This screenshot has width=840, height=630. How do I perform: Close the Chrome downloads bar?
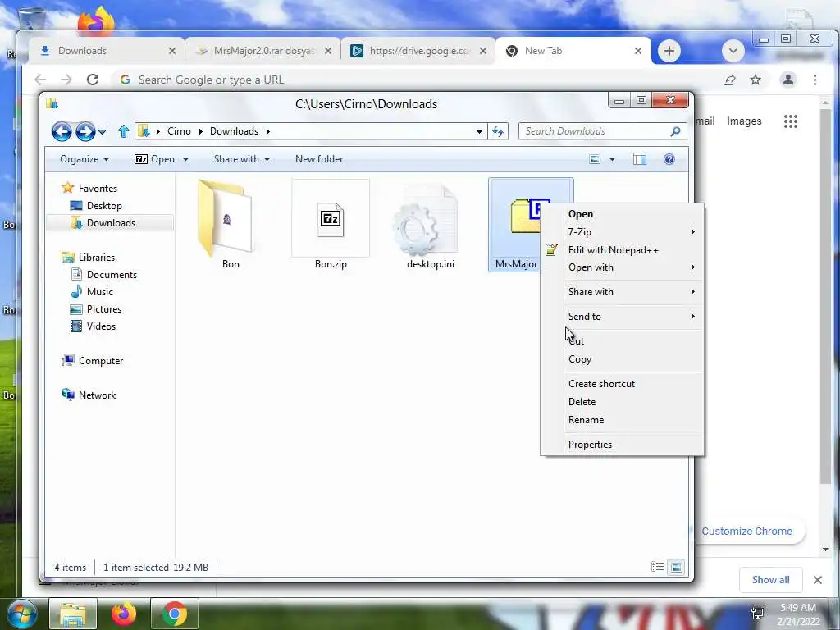(818, 580)
